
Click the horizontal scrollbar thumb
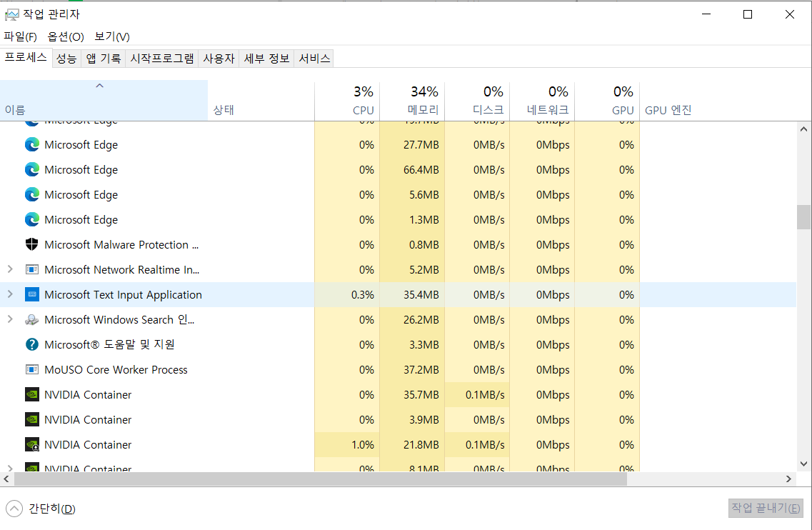(321, 479)
